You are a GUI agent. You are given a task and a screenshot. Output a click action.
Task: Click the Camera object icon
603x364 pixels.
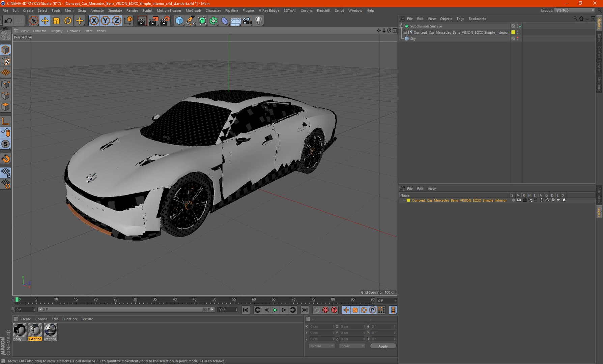tap(247, 21)
